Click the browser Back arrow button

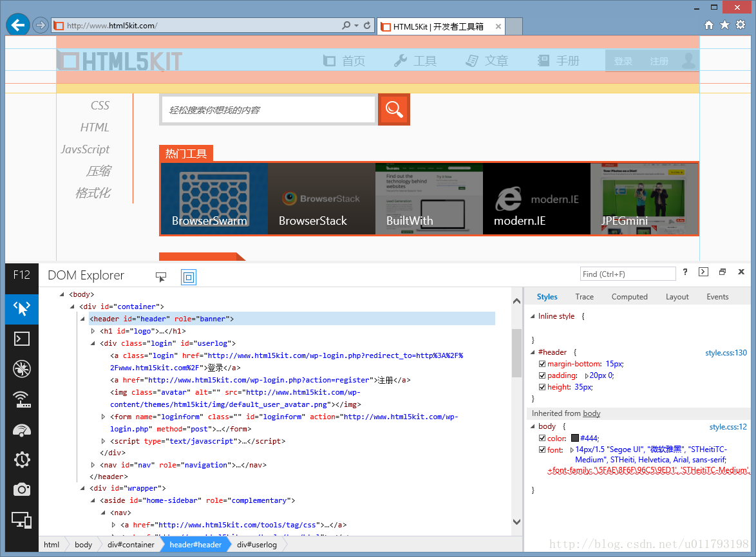point(18,24)
